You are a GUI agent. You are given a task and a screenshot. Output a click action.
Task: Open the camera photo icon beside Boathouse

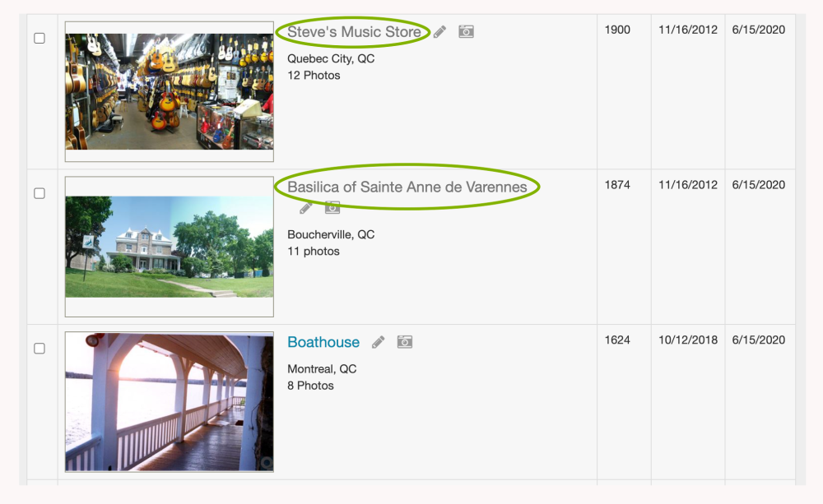tap(404, 342)
